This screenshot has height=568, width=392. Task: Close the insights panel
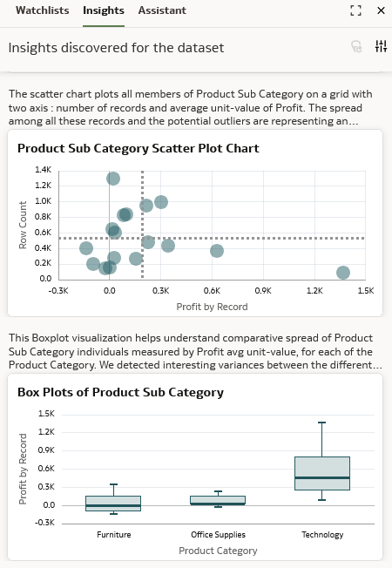point(381,10)
